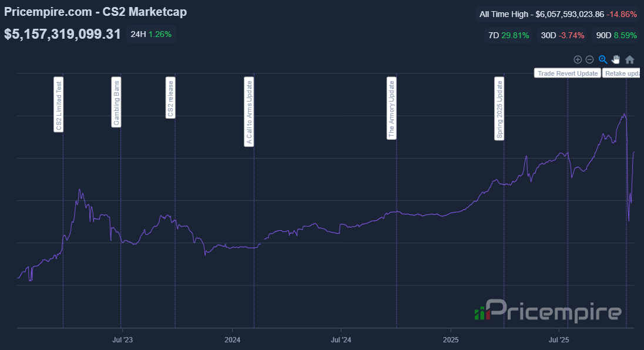The height and width of the screenshot is (350, 644).
Task: Select the 7D change badge
Action: 508,35
